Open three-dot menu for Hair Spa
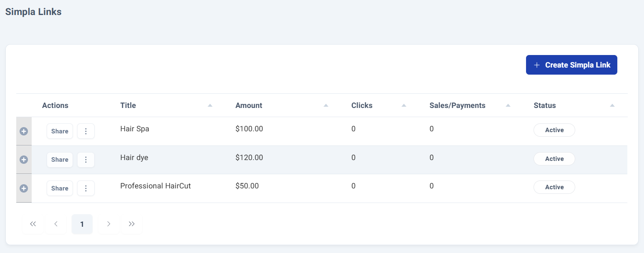The width and height of the screenshot is (644, 253). tap(86, 131)
